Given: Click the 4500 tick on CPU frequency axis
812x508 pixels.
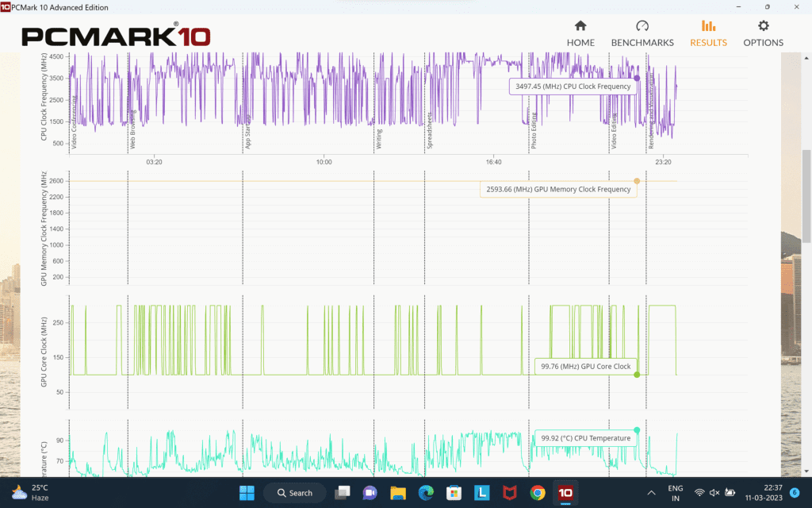Looking at the screenshot, I should [x=56, y=57].
